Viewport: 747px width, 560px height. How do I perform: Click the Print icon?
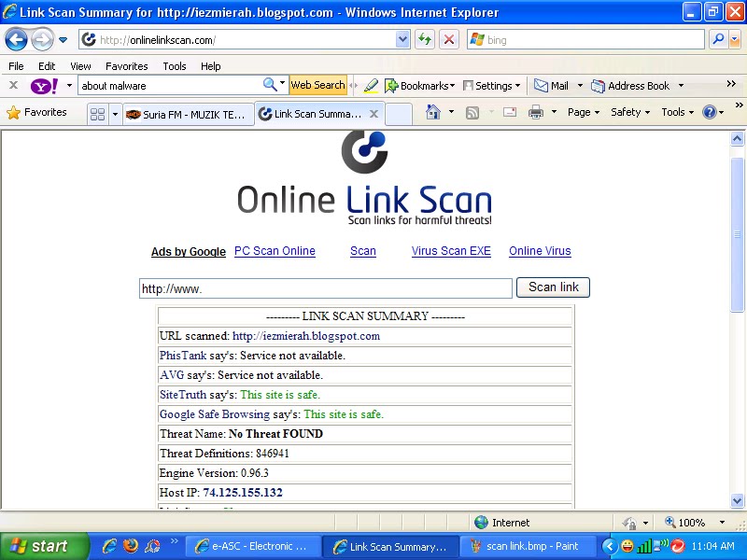pyautogui.click(x=536, y=112)
